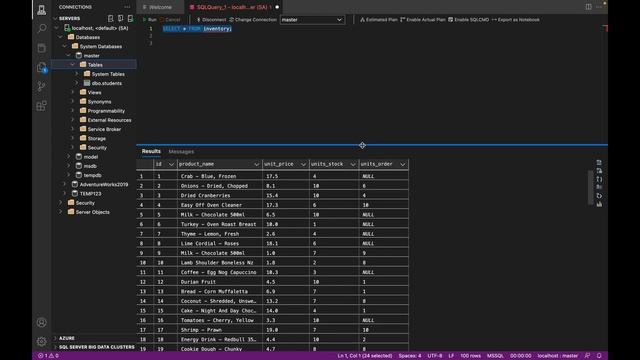This screenshot has width=640, height=360.
Task: Open the master database dropdown
Action: [x=312, y=20]
